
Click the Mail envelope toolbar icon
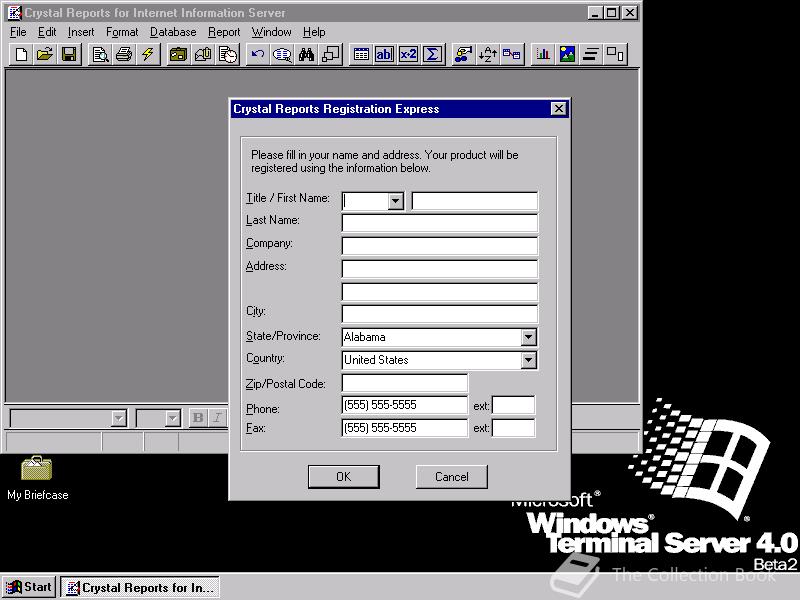pos(203,54)
